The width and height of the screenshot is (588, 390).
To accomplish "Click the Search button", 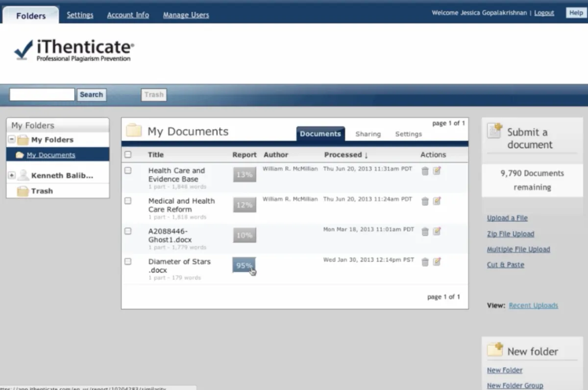I will [91, 95].
